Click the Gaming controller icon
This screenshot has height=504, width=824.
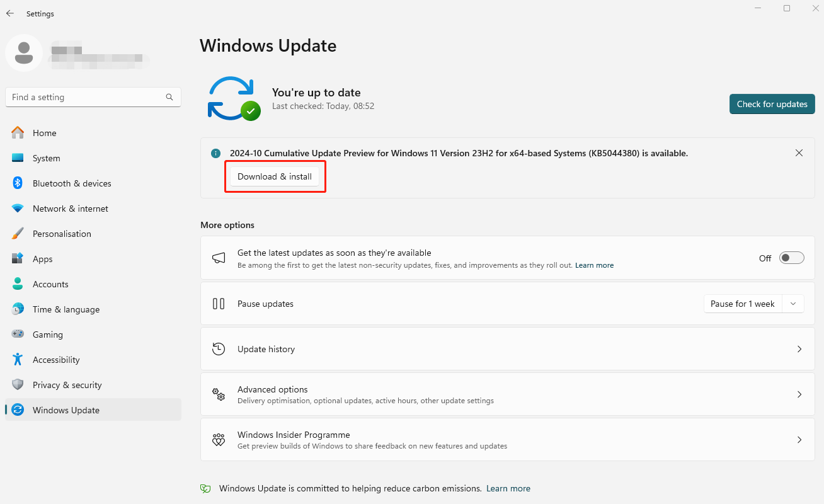point(18,335)
